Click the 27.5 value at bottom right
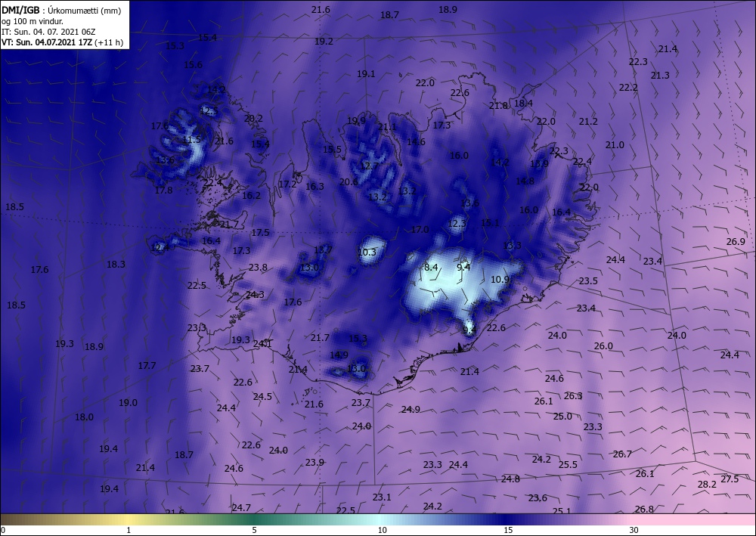 (730, 479)
